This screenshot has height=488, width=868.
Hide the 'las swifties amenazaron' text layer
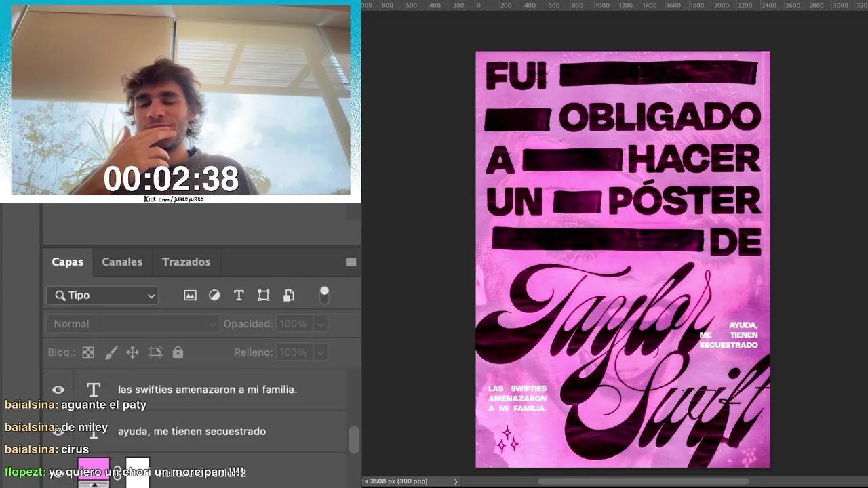58,390
